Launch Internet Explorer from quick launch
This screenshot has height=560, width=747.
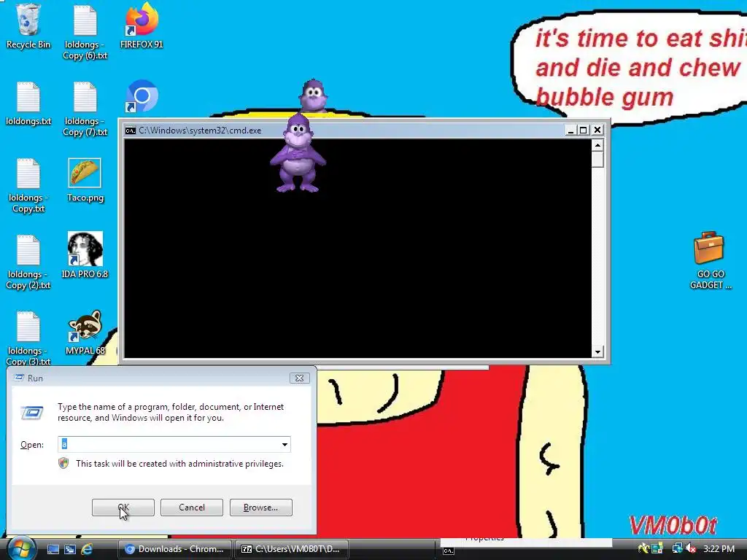tap(87, 549)
